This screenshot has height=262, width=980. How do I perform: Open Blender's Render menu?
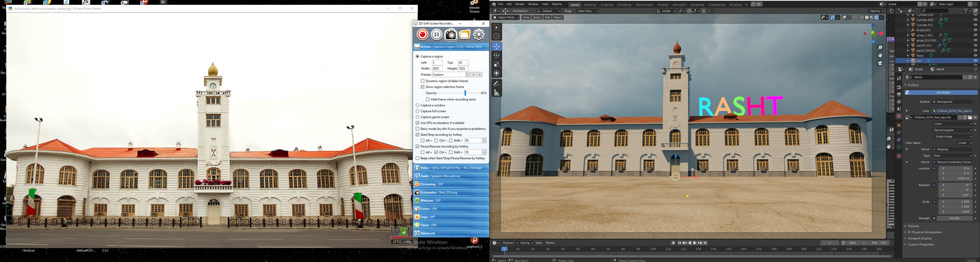[519, 4]
